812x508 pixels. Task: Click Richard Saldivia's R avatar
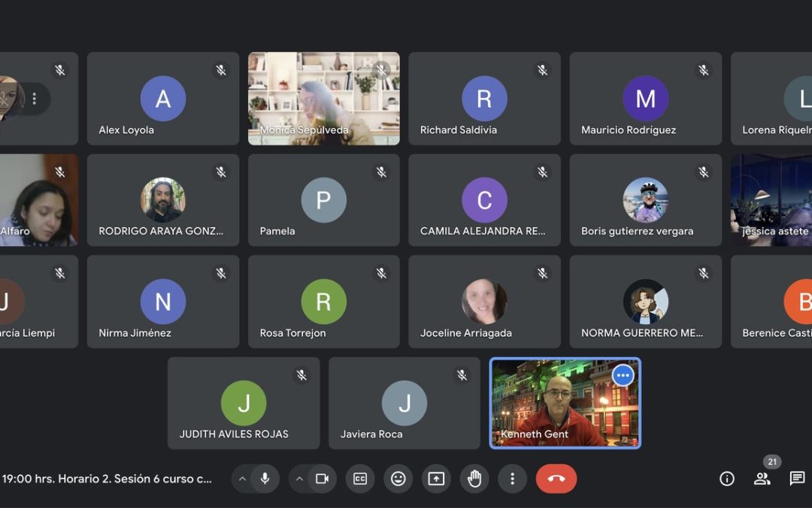pyautogui.click(x=484, y=99)
